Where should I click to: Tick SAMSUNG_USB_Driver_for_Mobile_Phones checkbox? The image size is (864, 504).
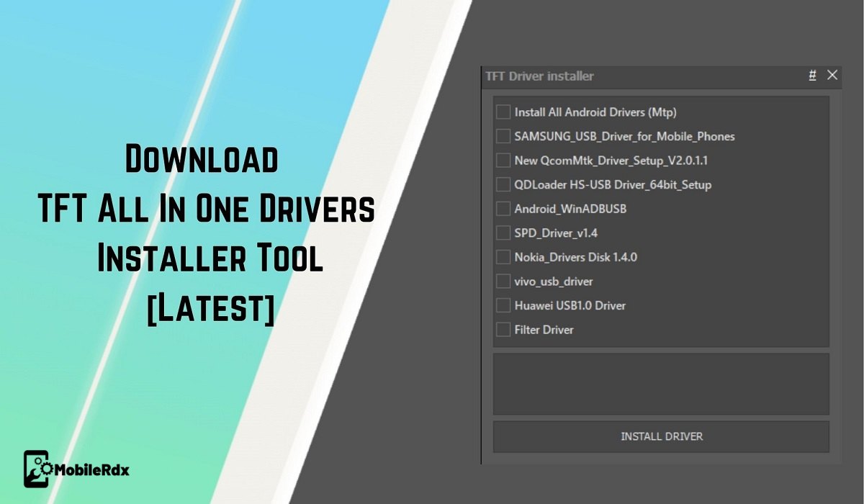point(503,136)
